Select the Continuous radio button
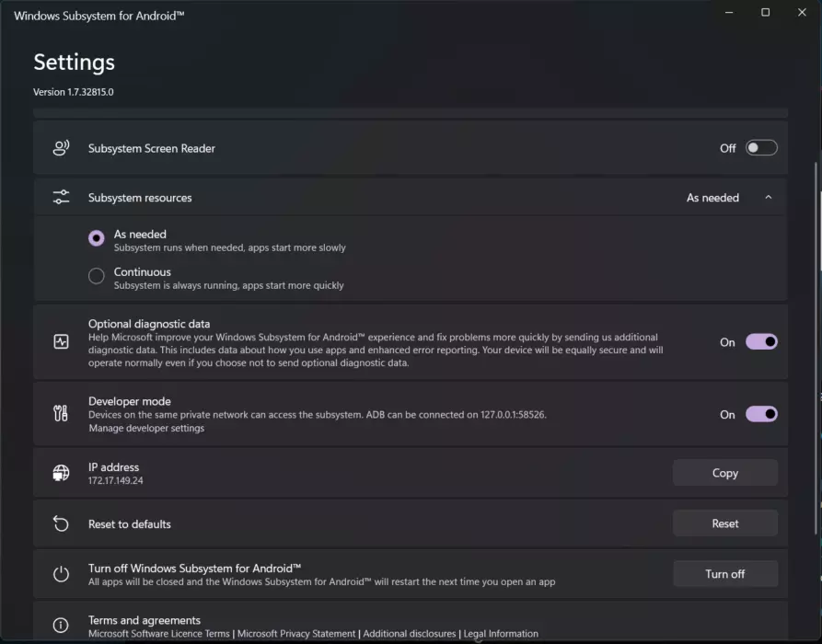The height and width of the screenshot is (644, 822). click(x=96, y=276)
